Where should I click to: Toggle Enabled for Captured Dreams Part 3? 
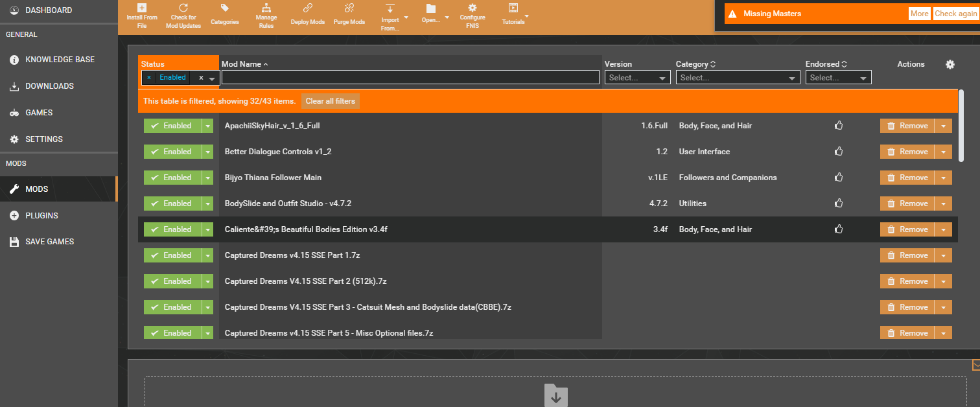click(x=172, y=307)
